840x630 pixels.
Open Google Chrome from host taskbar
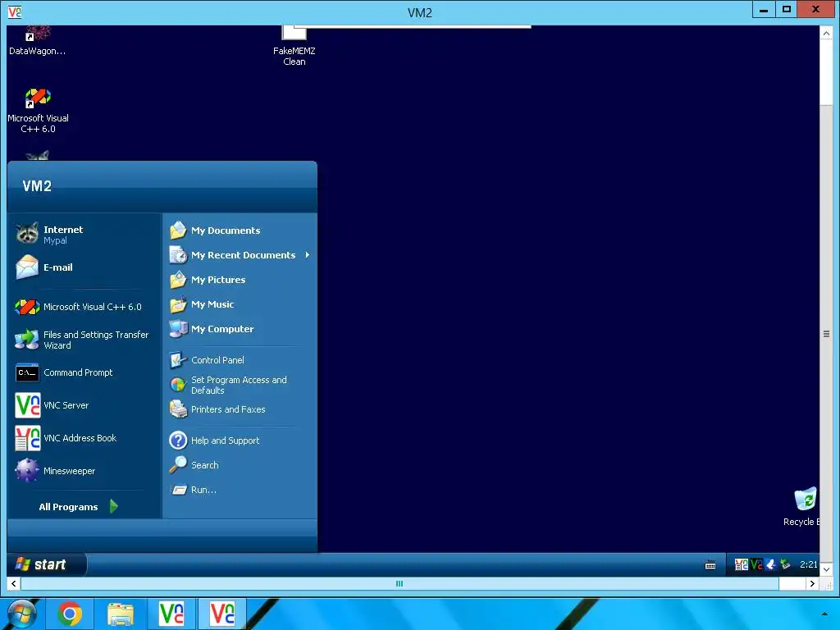(70, 614)
